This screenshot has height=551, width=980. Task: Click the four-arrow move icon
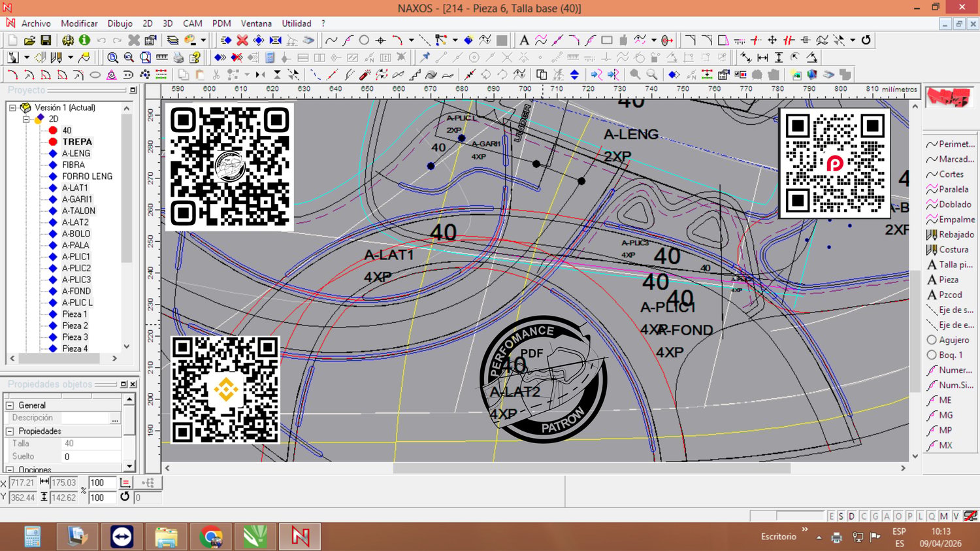tap(772, 41)
